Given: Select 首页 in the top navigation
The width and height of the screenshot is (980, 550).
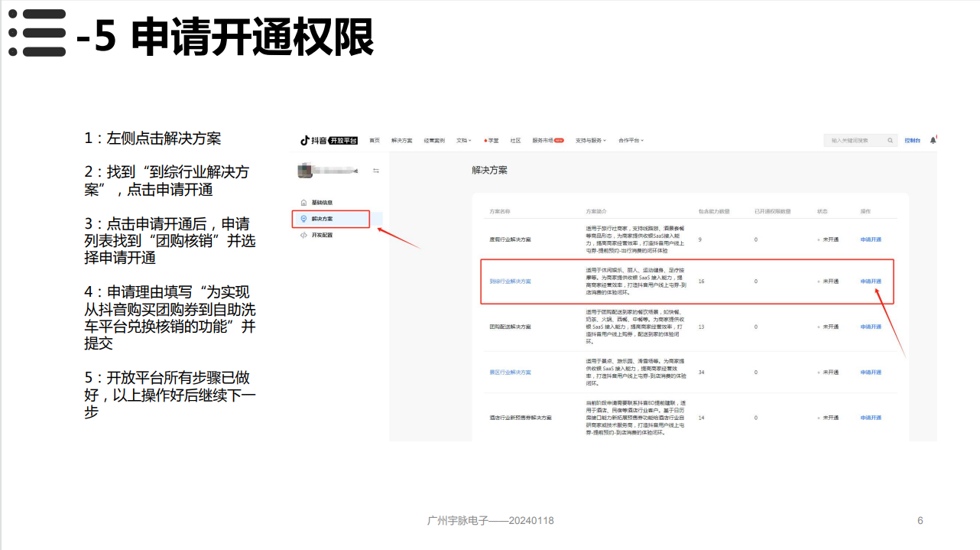Looking at the screenshot, I should [x=375, y=140].
